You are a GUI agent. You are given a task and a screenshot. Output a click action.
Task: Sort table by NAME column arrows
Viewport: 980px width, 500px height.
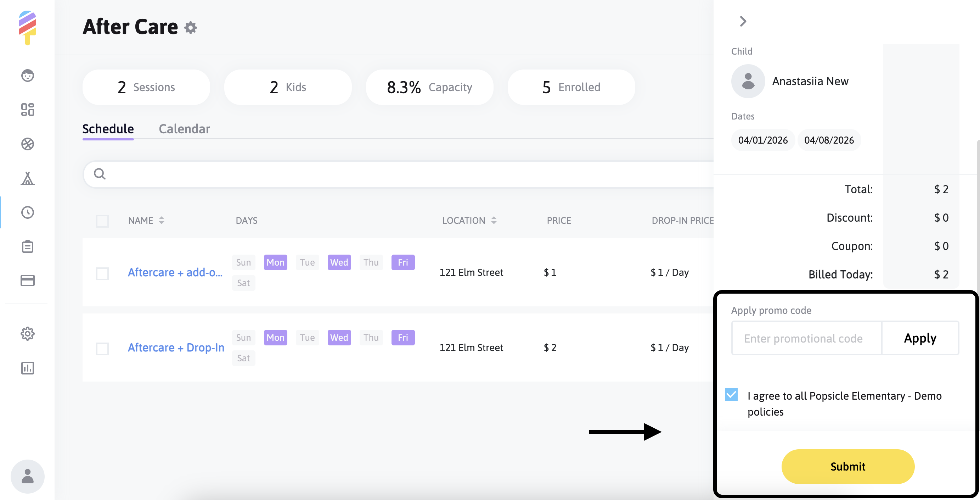162,221
